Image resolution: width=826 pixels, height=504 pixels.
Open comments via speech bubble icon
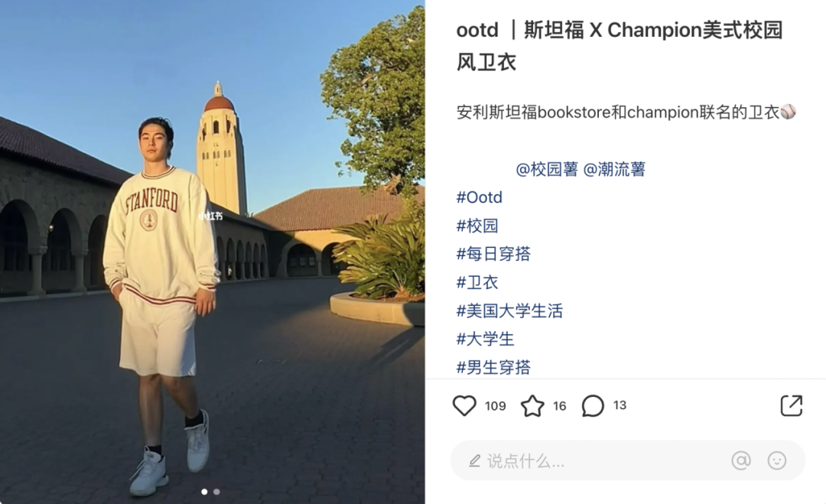[x=593, y=405]
